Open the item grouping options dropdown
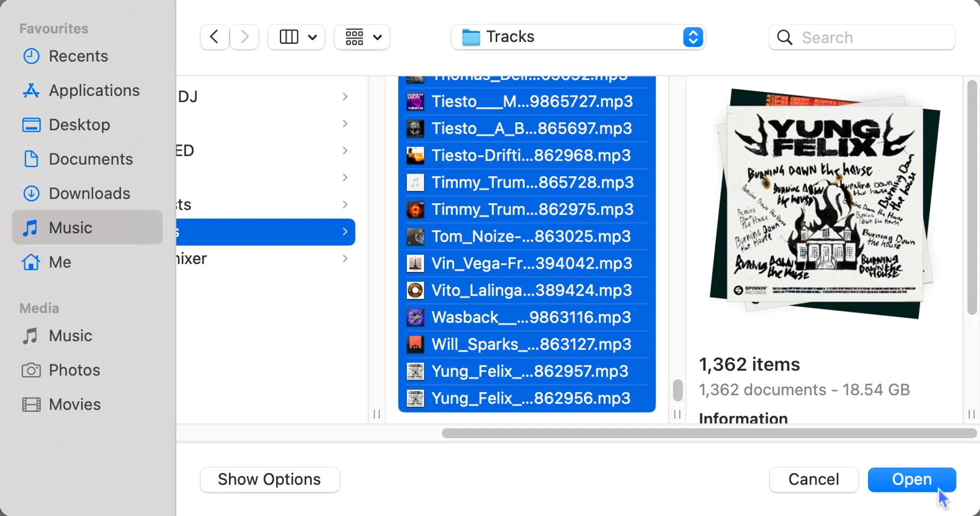 pos(362,37)
